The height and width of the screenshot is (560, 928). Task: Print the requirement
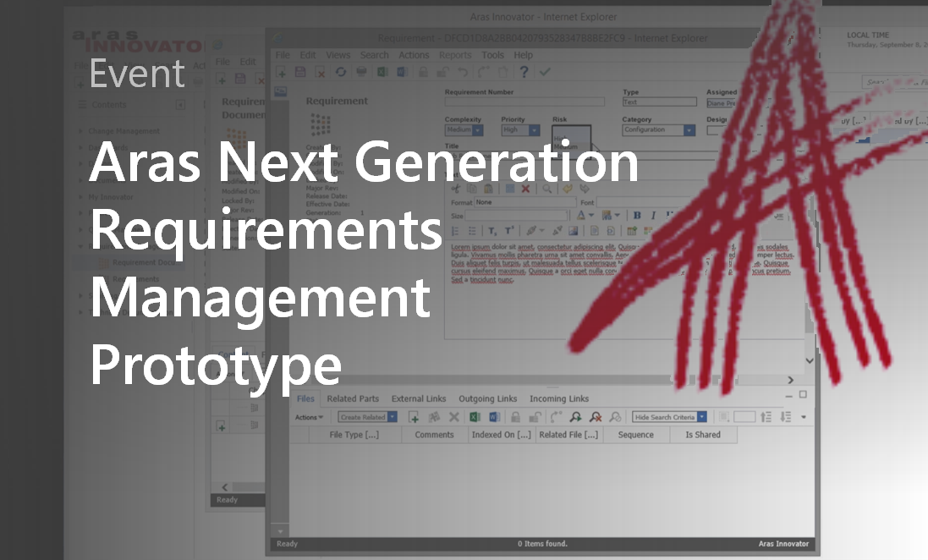pos(360,74)
